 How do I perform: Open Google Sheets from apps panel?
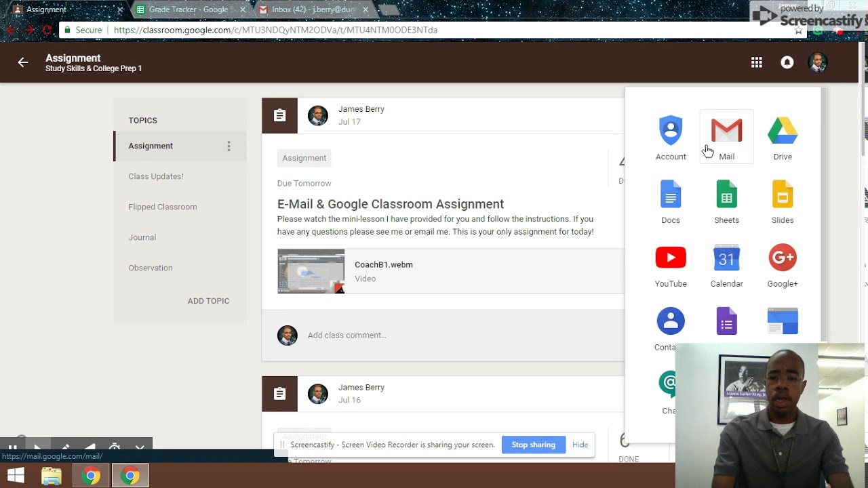pyautogui.click(x=726, y=201)
